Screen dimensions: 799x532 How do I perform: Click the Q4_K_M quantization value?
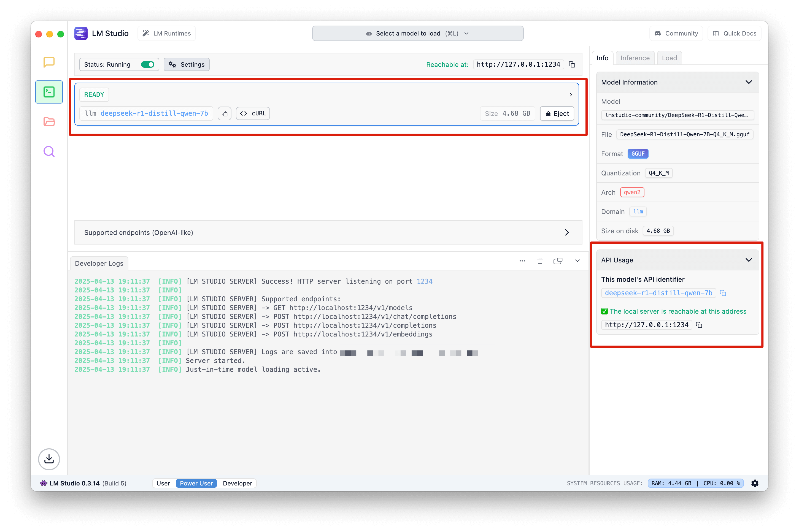658,173
